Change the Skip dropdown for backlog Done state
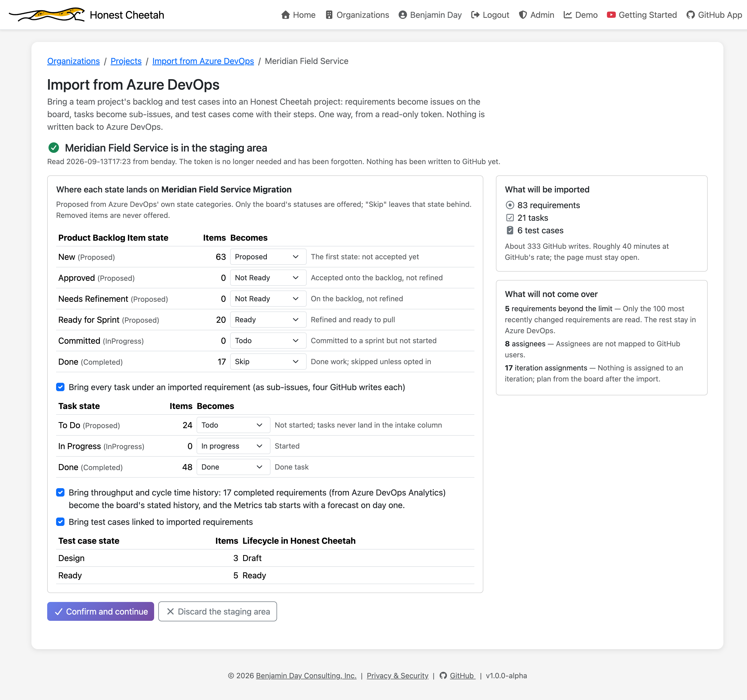This screenshot has height=700, width=747. [268, 362]
